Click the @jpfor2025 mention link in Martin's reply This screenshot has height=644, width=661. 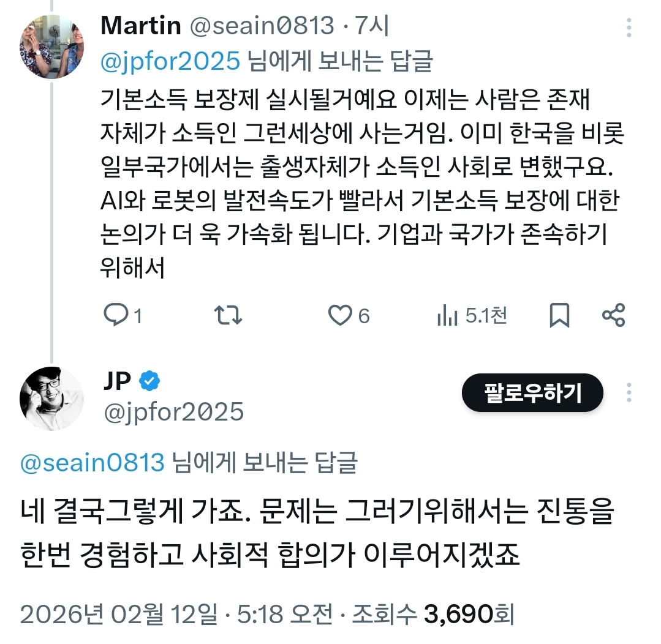pyautogui.click(x=169, y=61)
